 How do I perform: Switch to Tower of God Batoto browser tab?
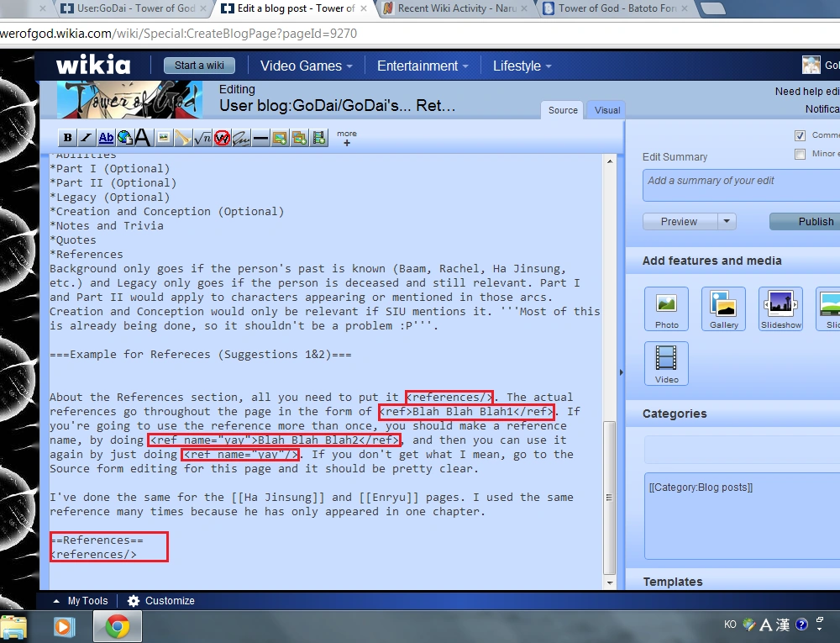(616, 8)
